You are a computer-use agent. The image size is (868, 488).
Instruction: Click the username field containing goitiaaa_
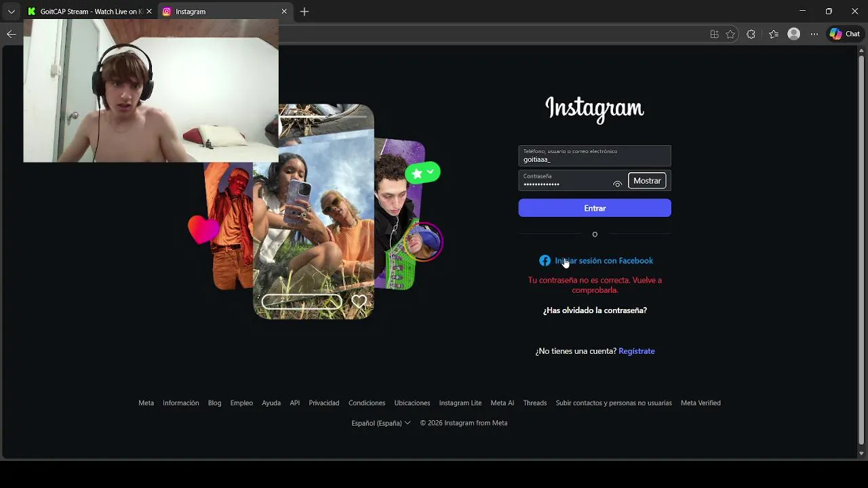tap(595, 156)
